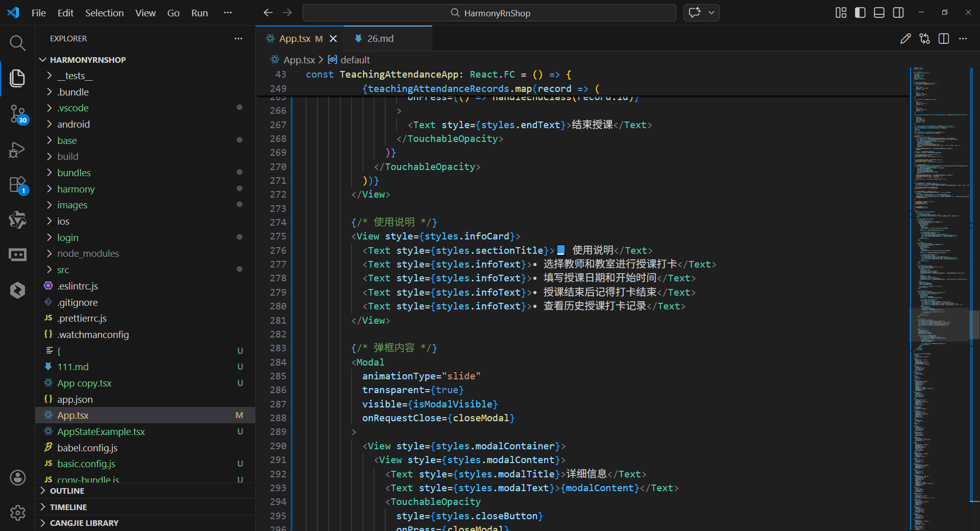This screenshot has width=980, height=531.
Task: Open the Selection menu
Action: 104,13
